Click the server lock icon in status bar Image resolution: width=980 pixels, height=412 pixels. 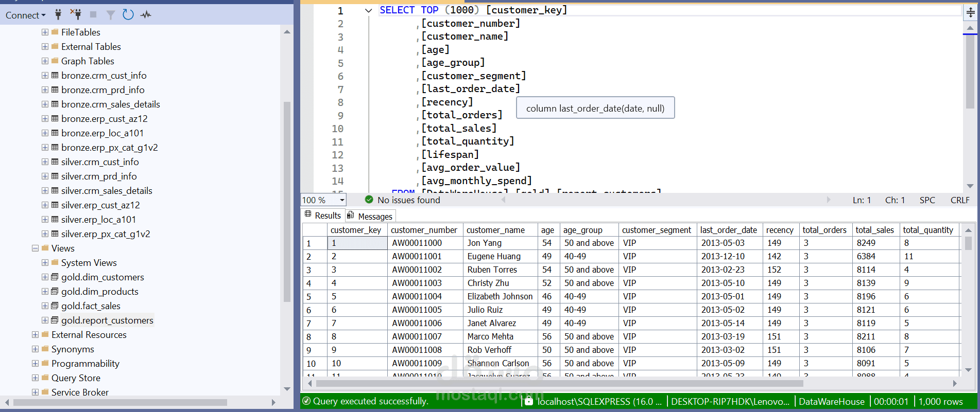tap(528, 401)
